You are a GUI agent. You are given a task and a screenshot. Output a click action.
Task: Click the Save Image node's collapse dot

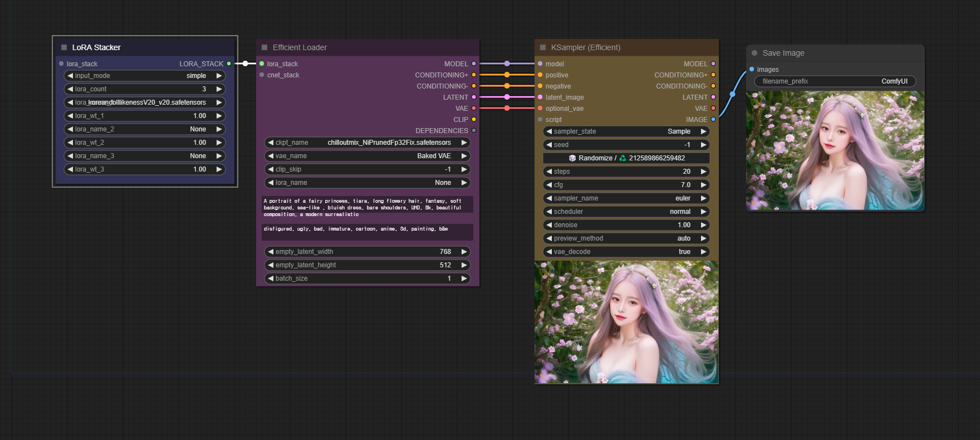point(754,53)
